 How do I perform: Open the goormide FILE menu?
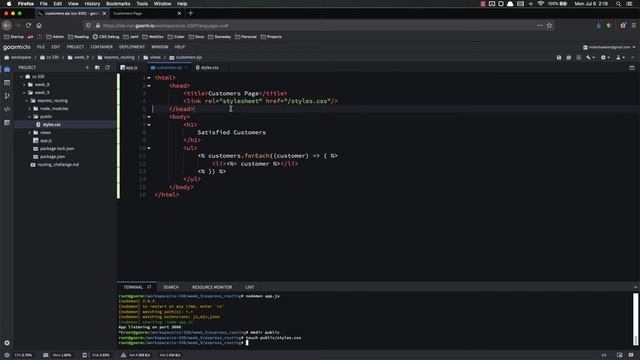(x=41, y=47)
